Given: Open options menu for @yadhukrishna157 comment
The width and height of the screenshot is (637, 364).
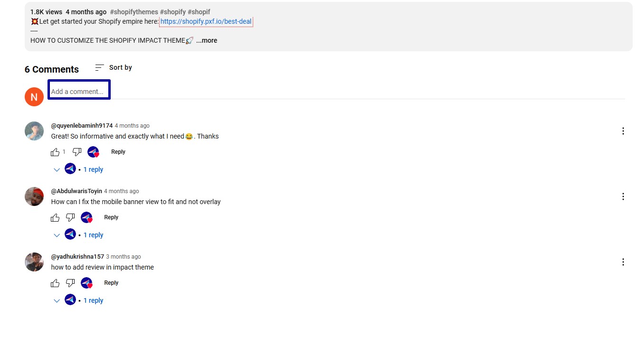Looking at the screenshot, I should pyautogui.click(x=623, y=262).
